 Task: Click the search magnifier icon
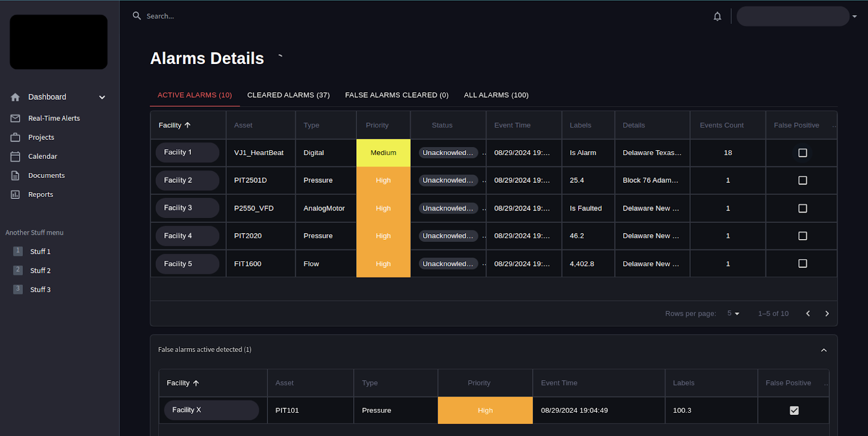[x=137, y=16]
